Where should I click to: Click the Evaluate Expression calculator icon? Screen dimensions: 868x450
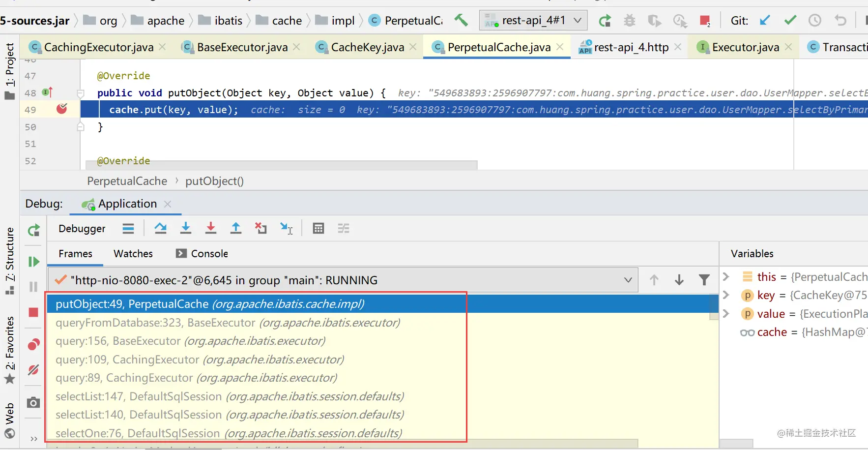[318, 228]
